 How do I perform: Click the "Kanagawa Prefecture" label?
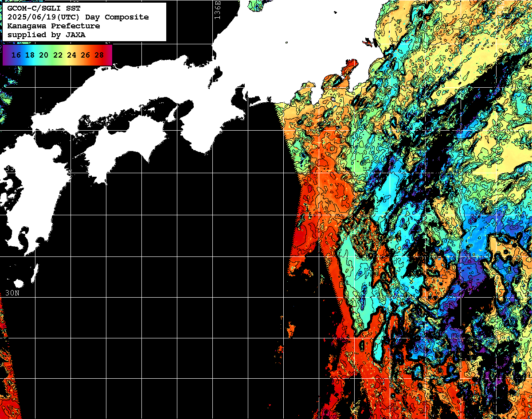tap(54, 26)
